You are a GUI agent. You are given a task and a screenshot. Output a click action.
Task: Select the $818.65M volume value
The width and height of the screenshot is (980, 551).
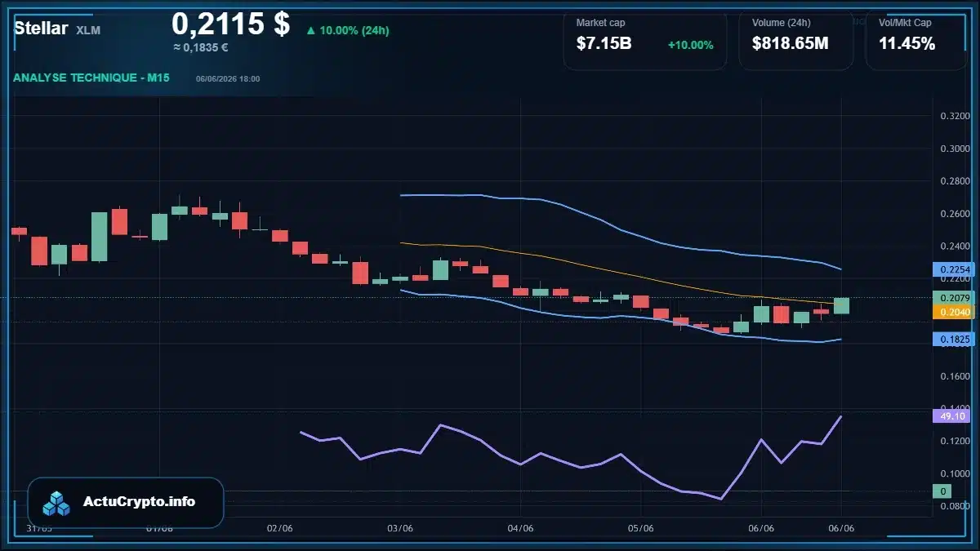(x=790, y=43)
